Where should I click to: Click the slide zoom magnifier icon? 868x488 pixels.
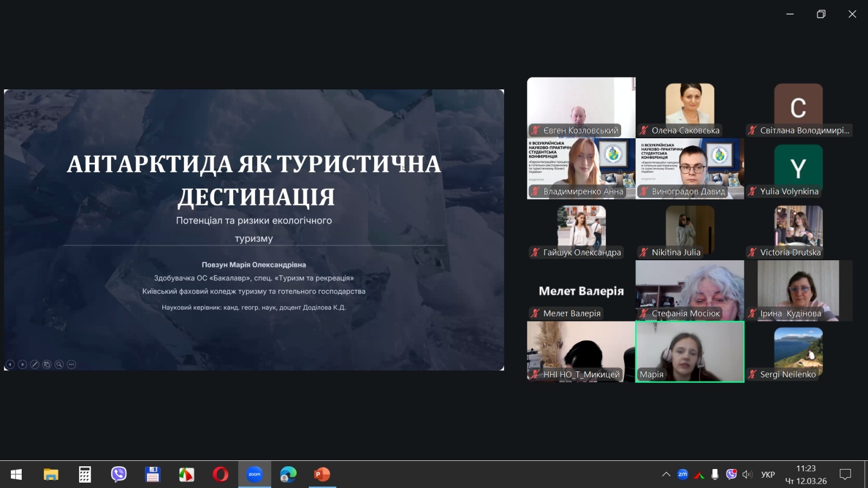click(59, 364)
